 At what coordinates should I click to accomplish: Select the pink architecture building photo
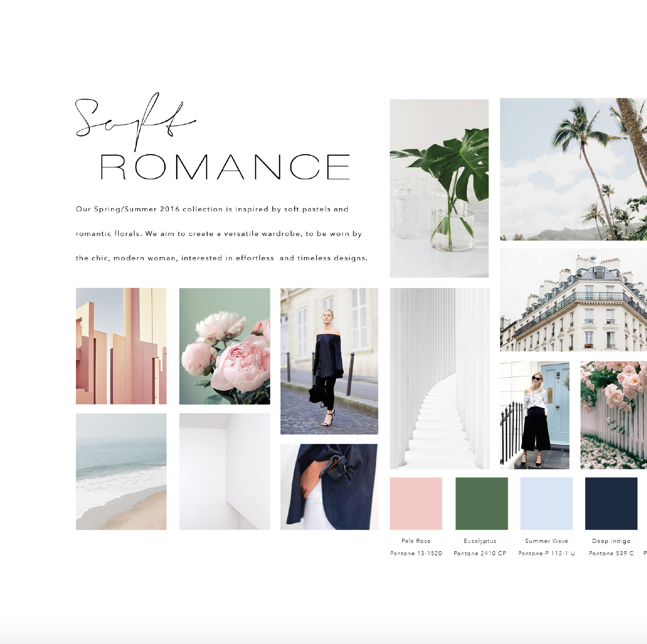click(x=121, y=346)
